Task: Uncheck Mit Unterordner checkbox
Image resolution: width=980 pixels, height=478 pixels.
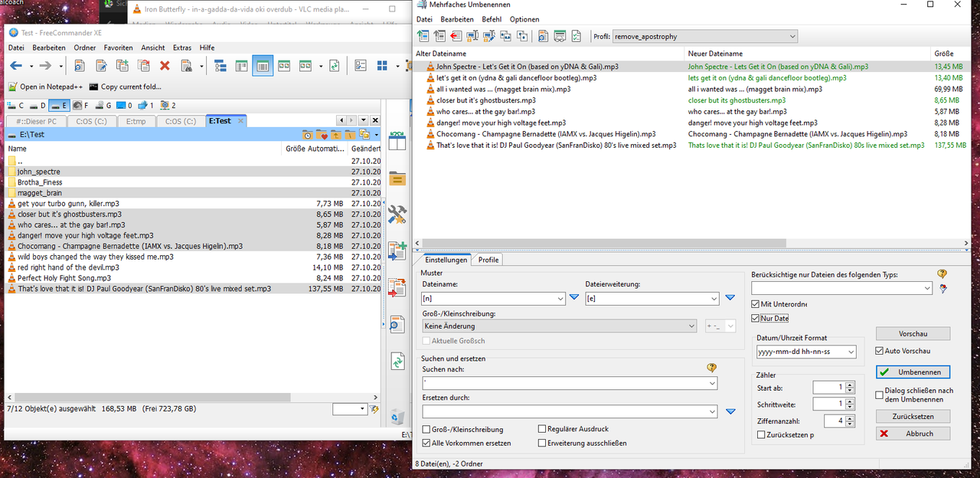Action: click(756, 304)
